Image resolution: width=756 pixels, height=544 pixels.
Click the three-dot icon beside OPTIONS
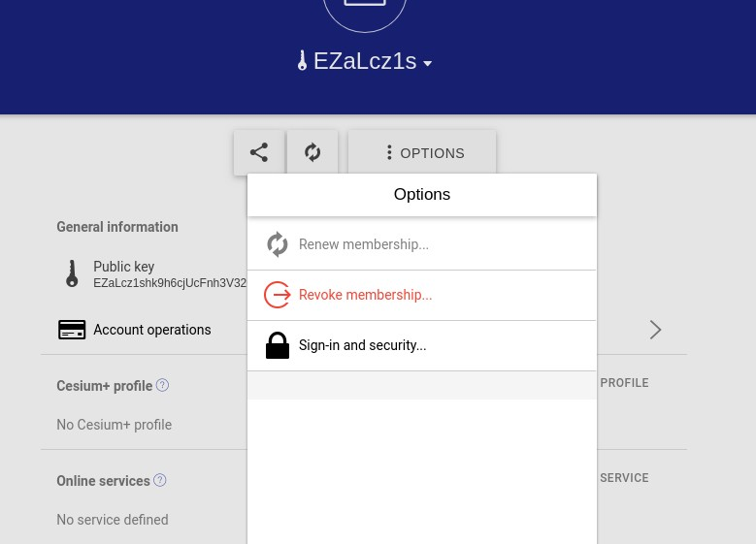tap(389, 153)
